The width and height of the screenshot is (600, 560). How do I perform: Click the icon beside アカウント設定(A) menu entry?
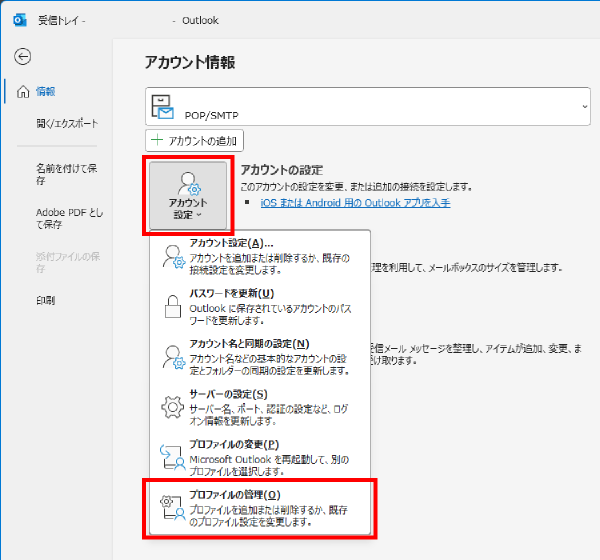pos(174,256)
